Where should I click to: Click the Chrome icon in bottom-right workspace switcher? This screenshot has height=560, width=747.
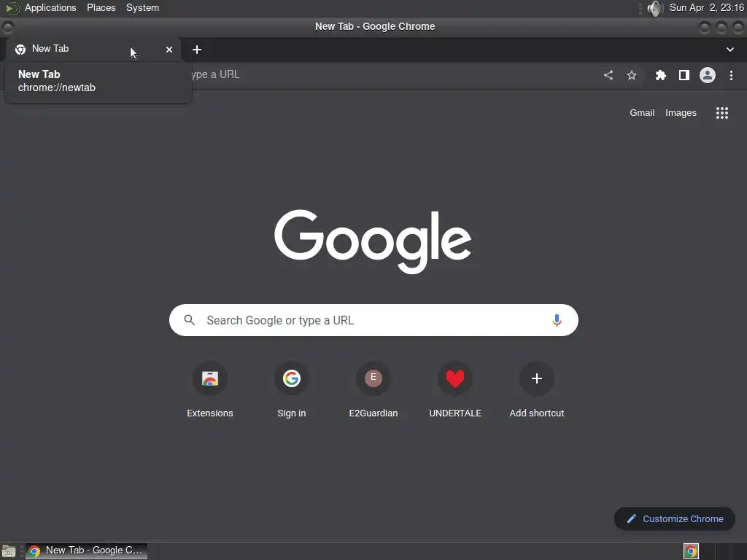click(x=691, y=551)
